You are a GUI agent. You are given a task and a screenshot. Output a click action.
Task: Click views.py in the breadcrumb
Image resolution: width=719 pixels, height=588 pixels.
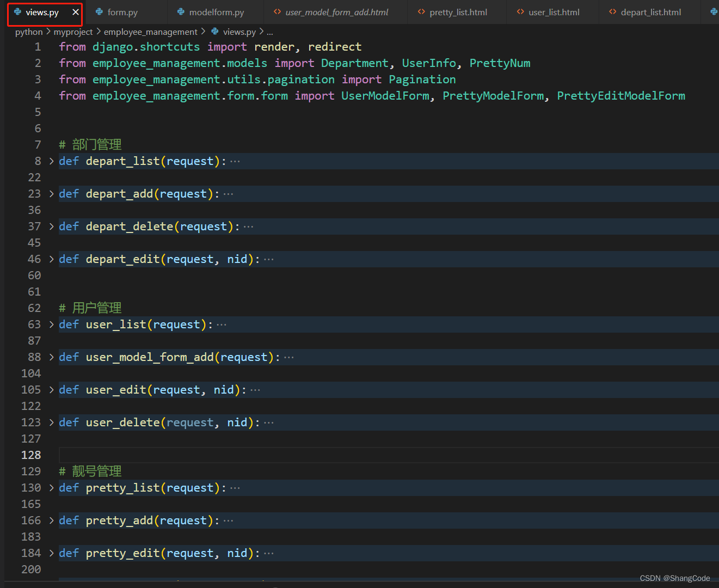click(239, 32)
